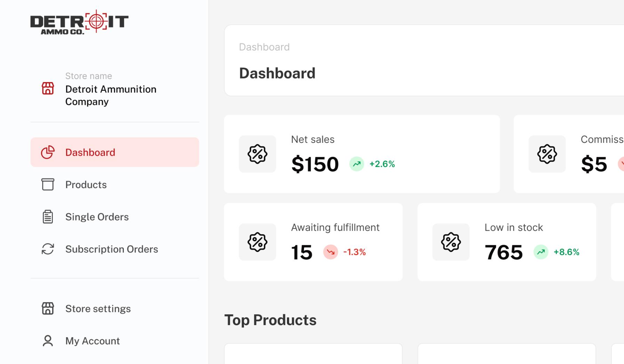Image resolution: width=624 pixels, height=364 pixels.
Task: Click the $150 net sales value
Action: pos(315,164)
